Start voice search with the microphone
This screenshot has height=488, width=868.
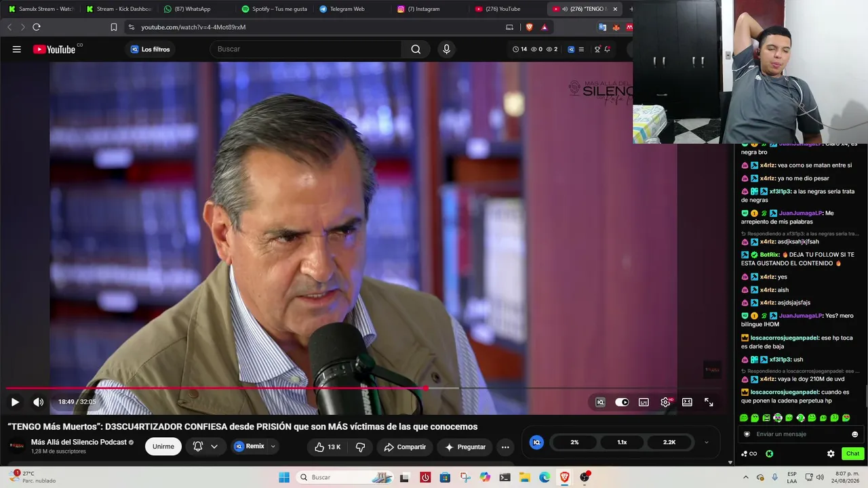(x=446, y=49)
